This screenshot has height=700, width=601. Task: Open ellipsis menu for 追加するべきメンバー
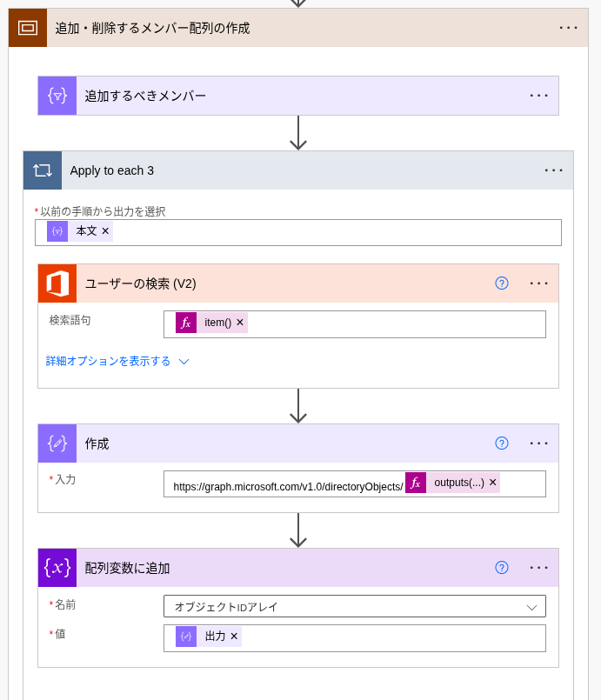pos(539,96)
